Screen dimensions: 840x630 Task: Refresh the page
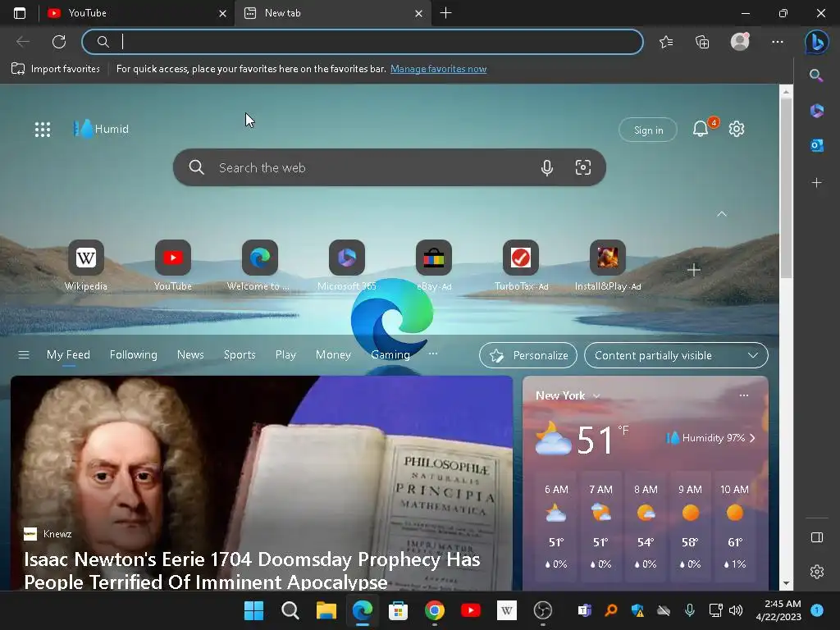[x=59, y=41]
